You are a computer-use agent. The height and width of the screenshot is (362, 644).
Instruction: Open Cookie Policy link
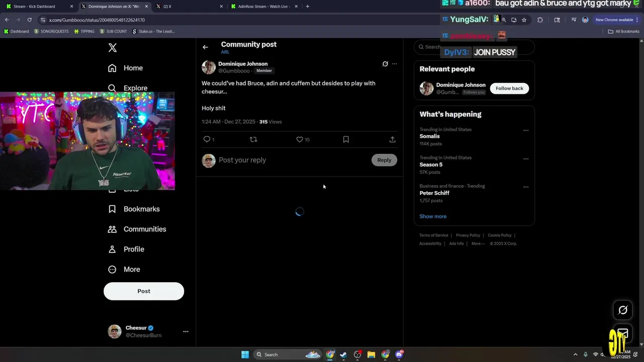click(x=500, y=235)
